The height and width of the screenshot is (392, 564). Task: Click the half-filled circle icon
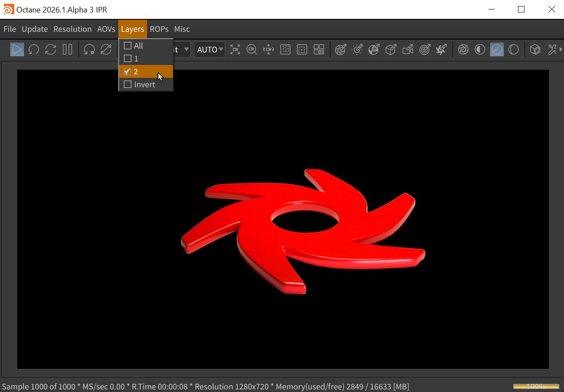pos(480,49)
